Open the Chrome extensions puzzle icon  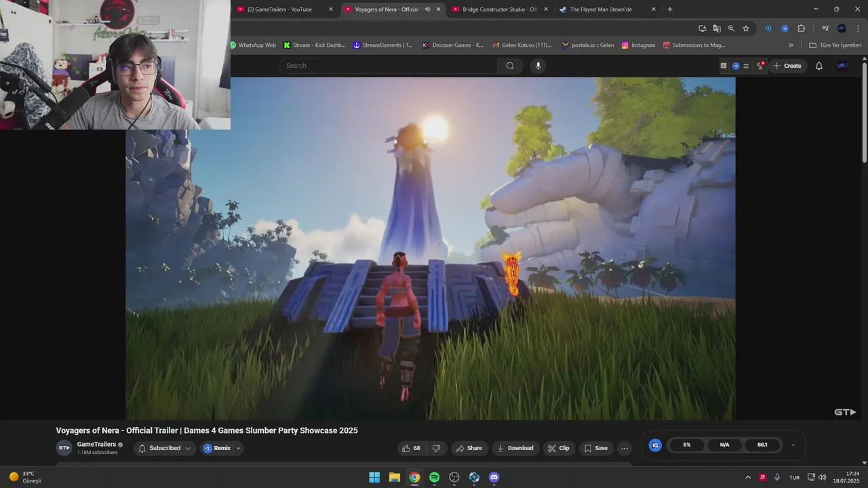[801, 28]
